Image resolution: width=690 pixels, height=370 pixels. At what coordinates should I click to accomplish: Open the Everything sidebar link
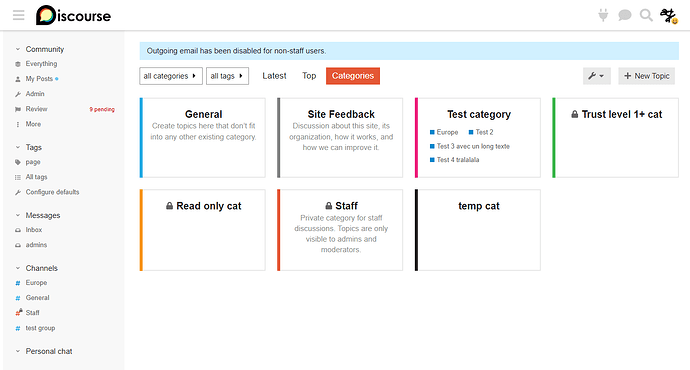[41, 64]
